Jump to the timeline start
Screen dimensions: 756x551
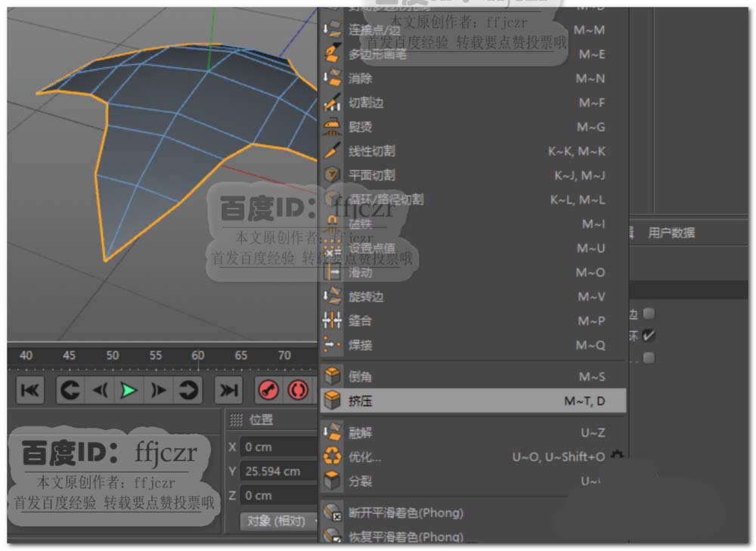(x=30, y=390)
